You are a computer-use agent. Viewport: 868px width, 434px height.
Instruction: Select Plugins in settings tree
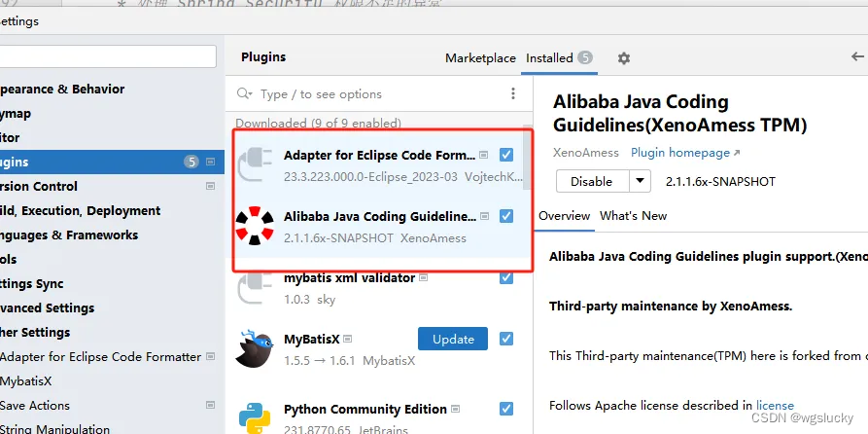[112, 162]
